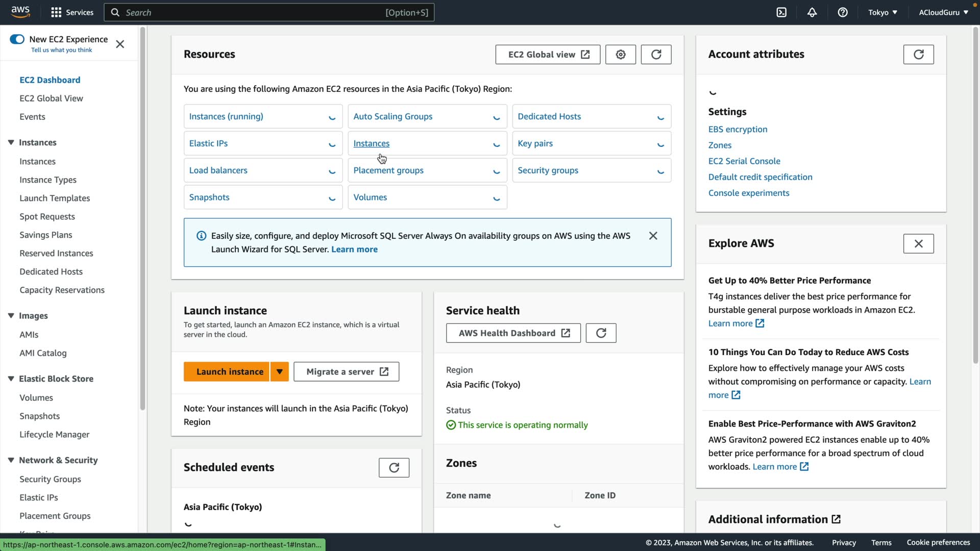Open the Tokyo region dropdown
980x551 pixels.
[883, 12]
